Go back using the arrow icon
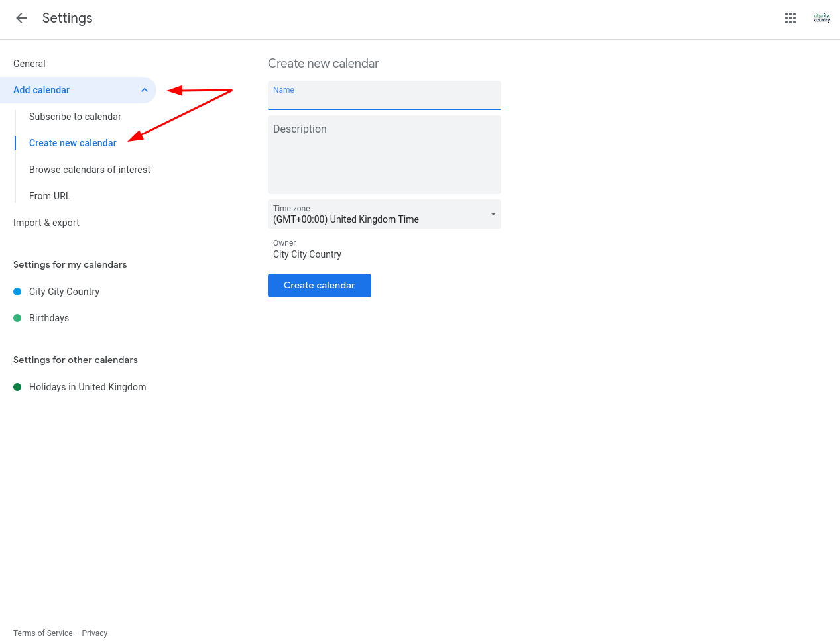The image size is (840, 642). 21,18
